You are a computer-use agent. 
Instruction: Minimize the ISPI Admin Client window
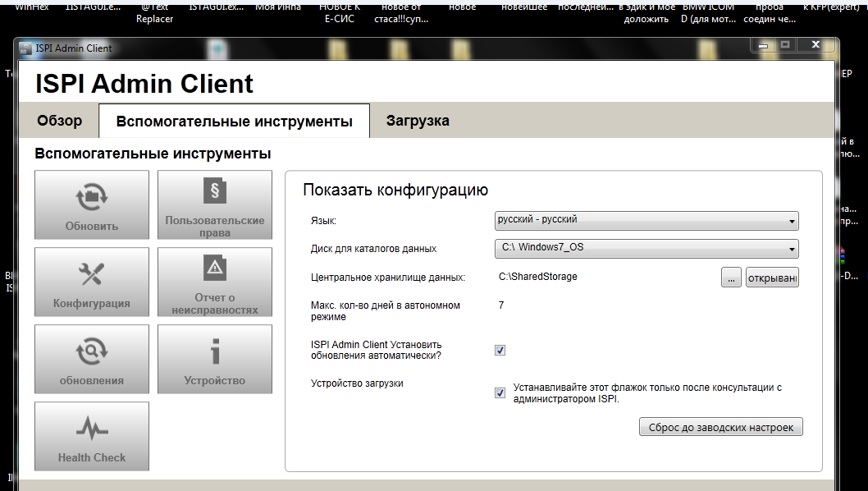point(763,45)
